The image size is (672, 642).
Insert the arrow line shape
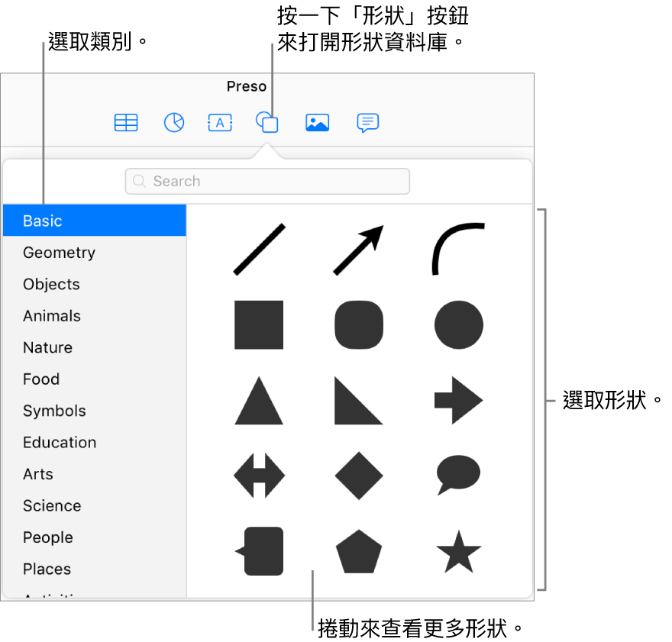(359, 250)
